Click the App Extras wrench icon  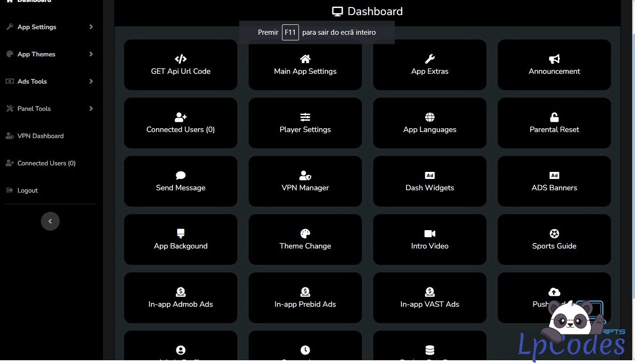pos(430,59)
